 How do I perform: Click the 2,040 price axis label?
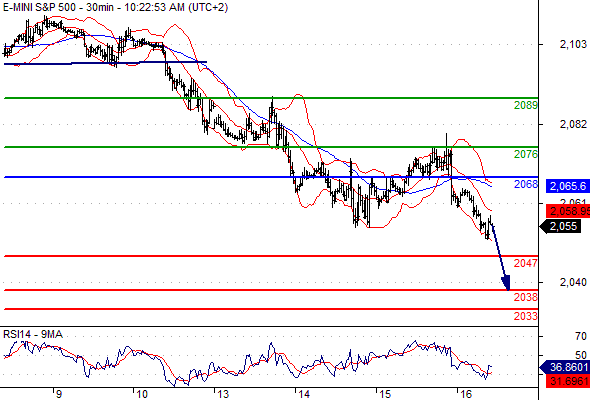(x=573, y=282)
